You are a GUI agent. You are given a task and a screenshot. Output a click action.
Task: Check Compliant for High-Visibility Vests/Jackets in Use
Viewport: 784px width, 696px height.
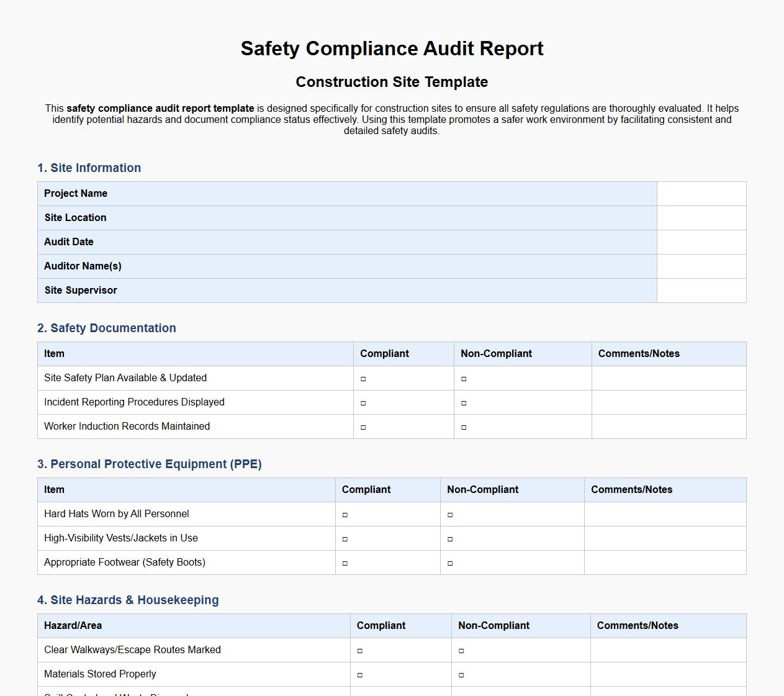344,538
